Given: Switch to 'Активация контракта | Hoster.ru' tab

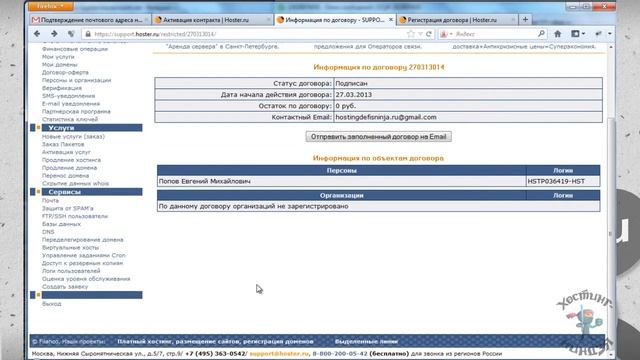Looking at the screenshot, I should point(213,20).
